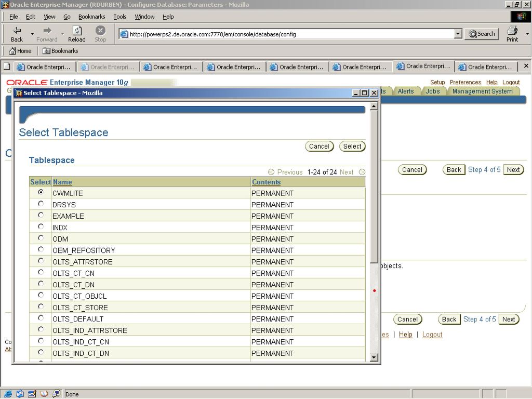Open Composer icon in the status bar
Screen dimensions: 532x399
32,394
